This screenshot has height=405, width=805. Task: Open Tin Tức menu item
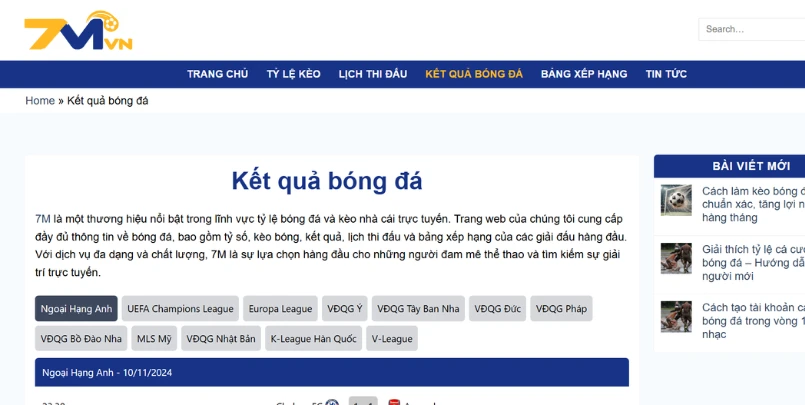click(x=666, y=74)
